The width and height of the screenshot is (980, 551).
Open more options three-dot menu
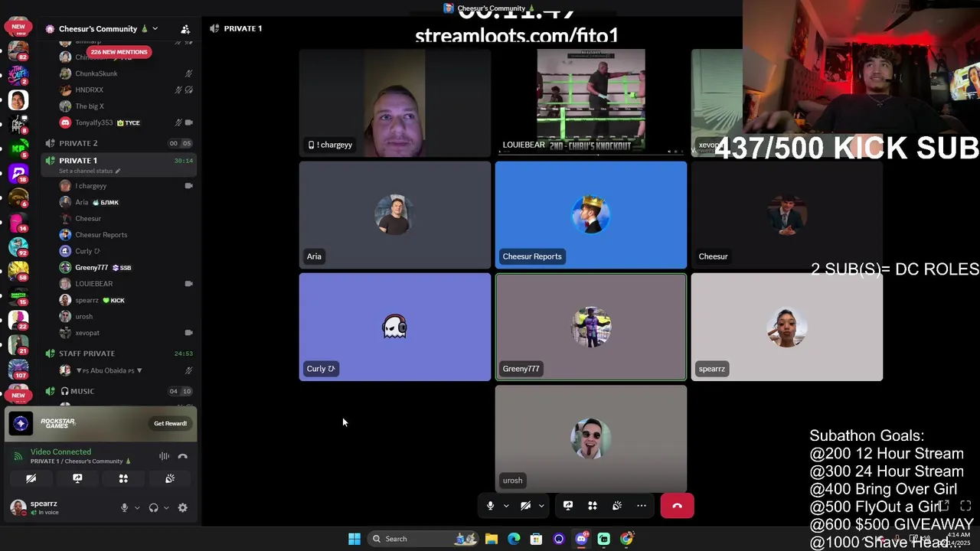(642, 506)
